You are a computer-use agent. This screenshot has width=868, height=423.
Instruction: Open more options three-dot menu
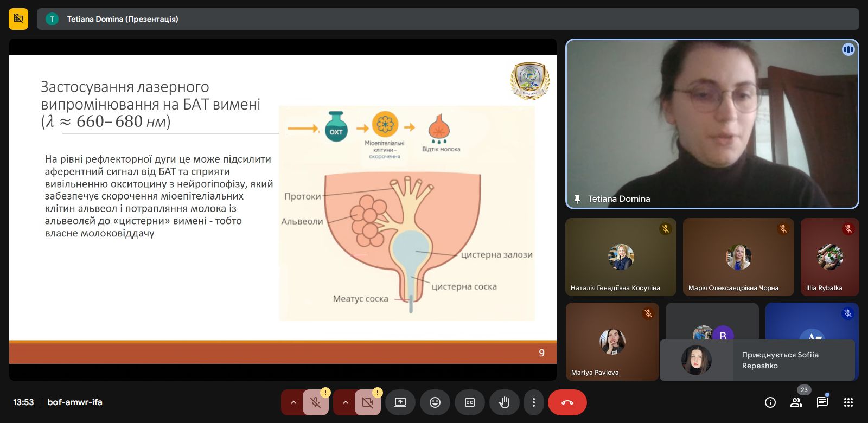pyautogui.click(x=534, y=402)
